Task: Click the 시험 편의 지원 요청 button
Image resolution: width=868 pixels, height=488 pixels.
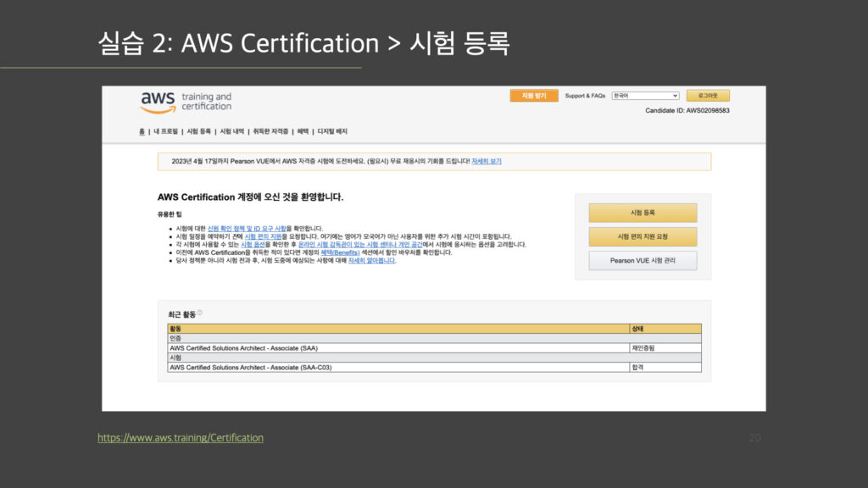Action: point(643,237)
